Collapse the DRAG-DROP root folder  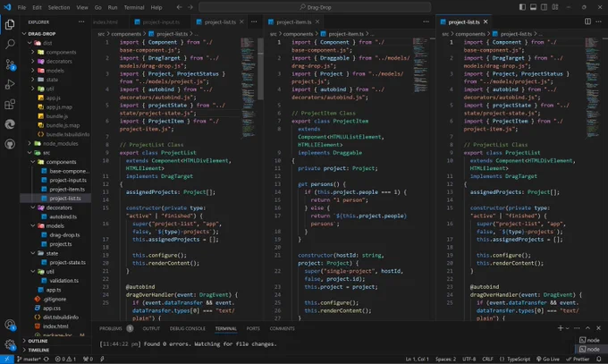[41, 34]
